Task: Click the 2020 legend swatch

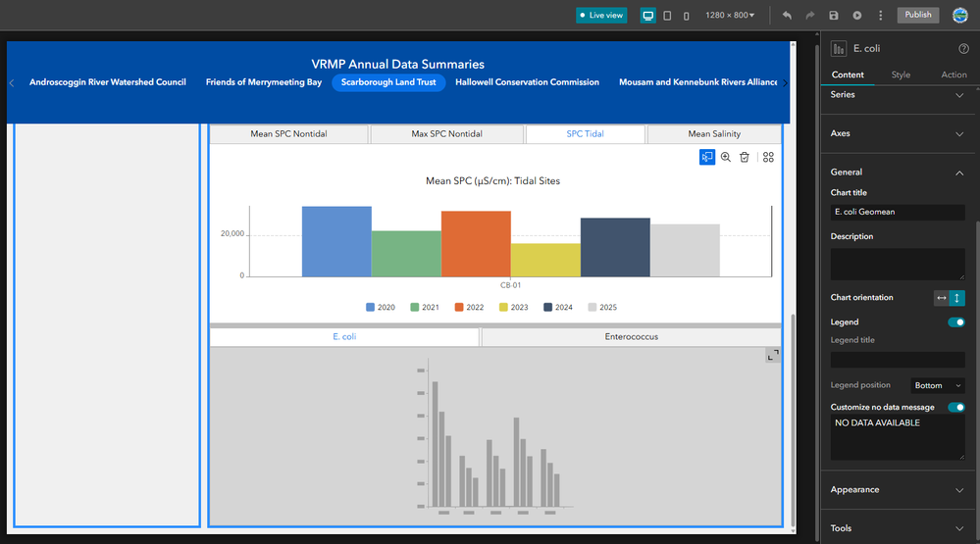Action: coord(370,308)
